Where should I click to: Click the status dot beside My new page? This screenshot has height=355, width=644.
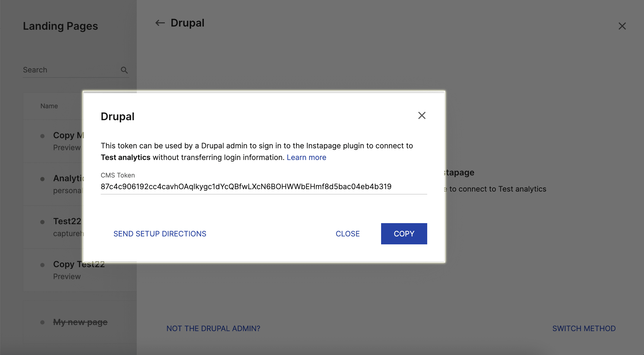42,322
